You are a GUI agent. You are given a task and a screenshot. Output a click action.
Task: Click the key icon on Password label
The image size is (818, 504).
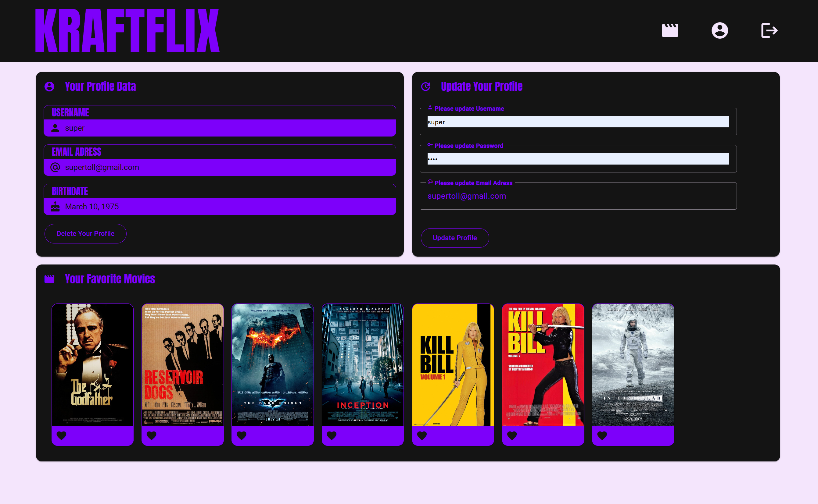(430, 145)
